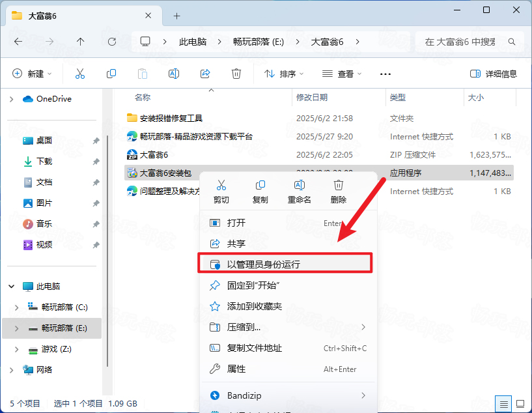Open the Bandizip submenu

pyautogui.click(x=288, y=395)
